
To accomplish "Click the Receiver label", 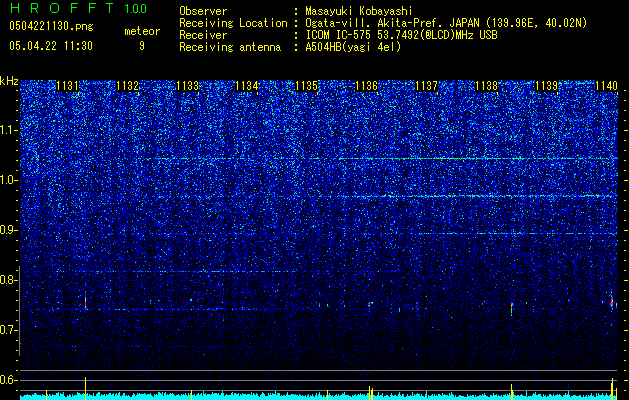I will 203,35.
